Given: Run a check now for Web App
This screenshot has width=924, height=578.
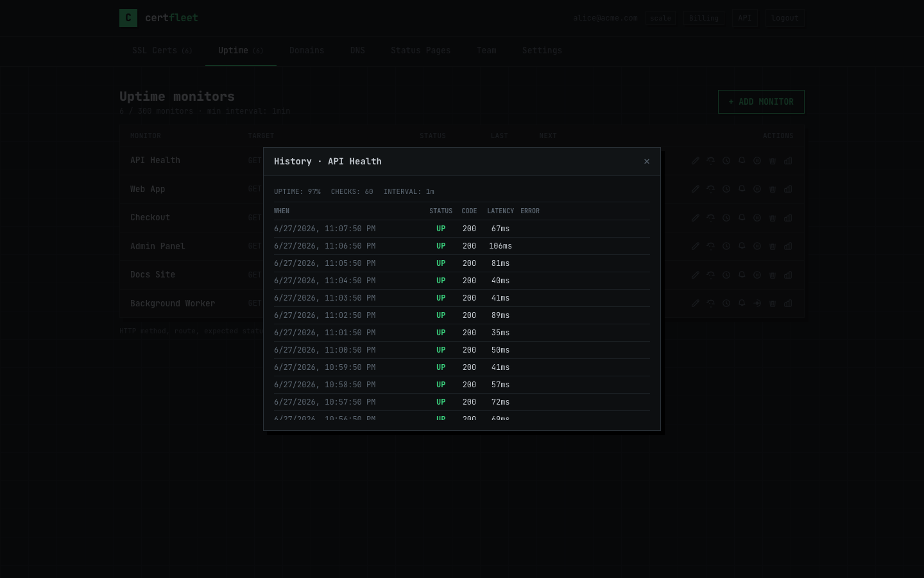Looking at the screenshot, I should 711,189.
